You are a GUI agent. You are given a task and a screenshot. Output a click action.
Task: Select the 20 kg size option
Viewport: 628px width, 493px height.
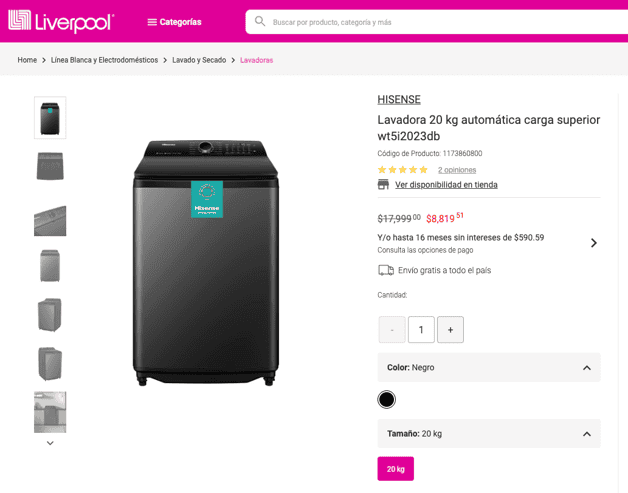point(395,468)
